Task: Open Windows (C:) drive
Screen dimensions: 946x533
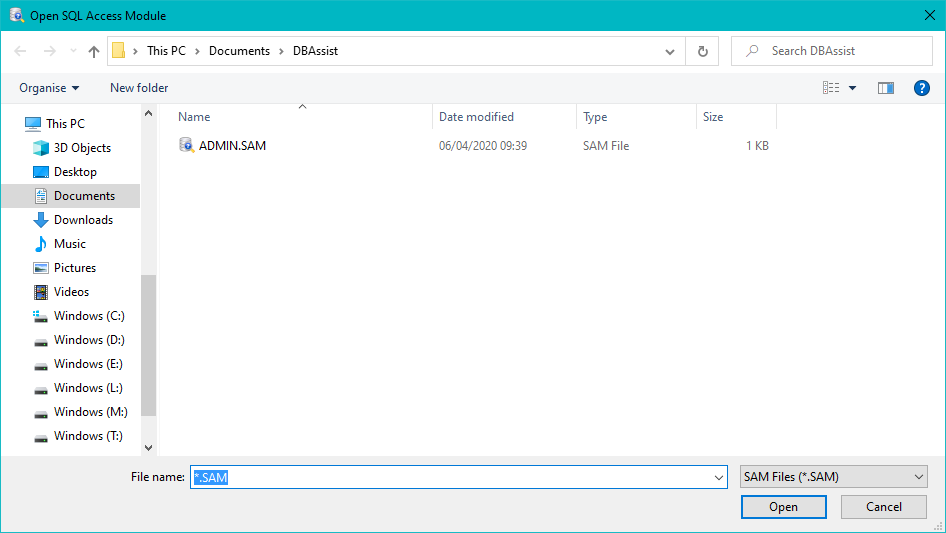Action: point(89,316)
